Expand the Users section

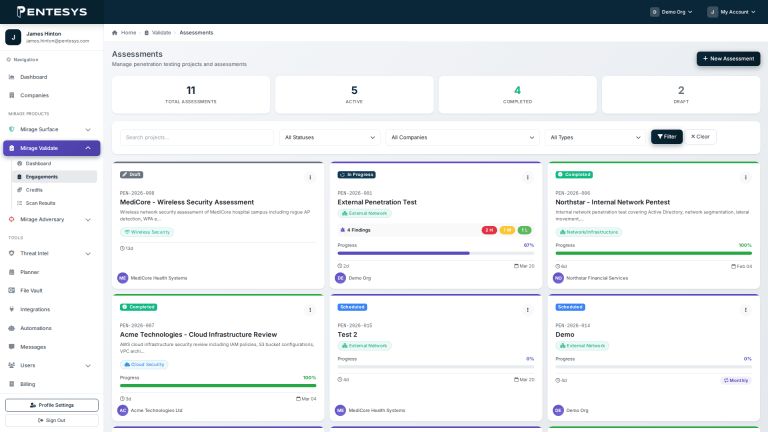pyautogui.click(x=88, y=365)
